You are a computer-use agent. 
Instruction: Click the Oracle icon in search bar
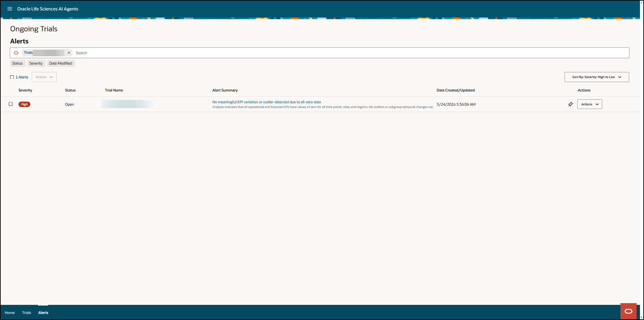(16, 53)
